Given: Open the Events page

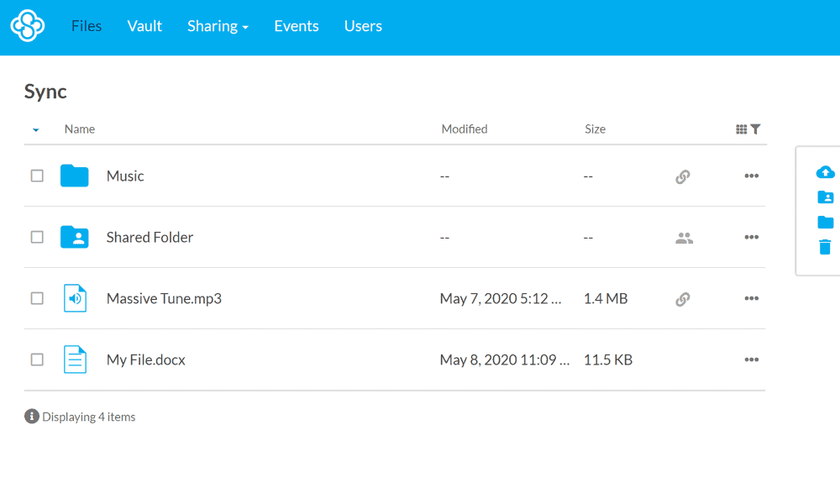Looking at the screenshot, I should point(297,26).
